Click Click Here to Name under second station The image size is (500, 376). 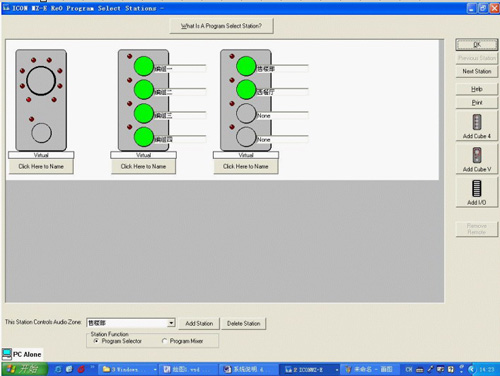[143, 166]
